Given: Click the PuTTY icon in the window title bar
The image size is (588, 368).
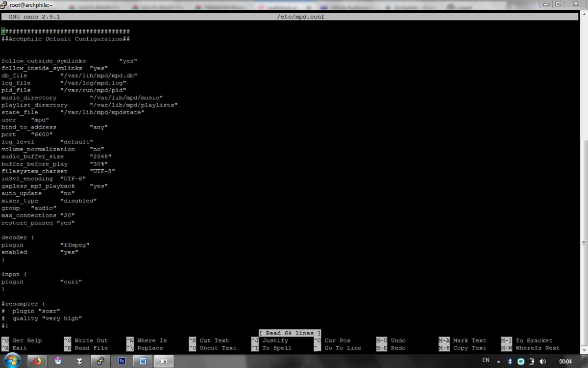Looking at the screenshot, I should (4, 4).
